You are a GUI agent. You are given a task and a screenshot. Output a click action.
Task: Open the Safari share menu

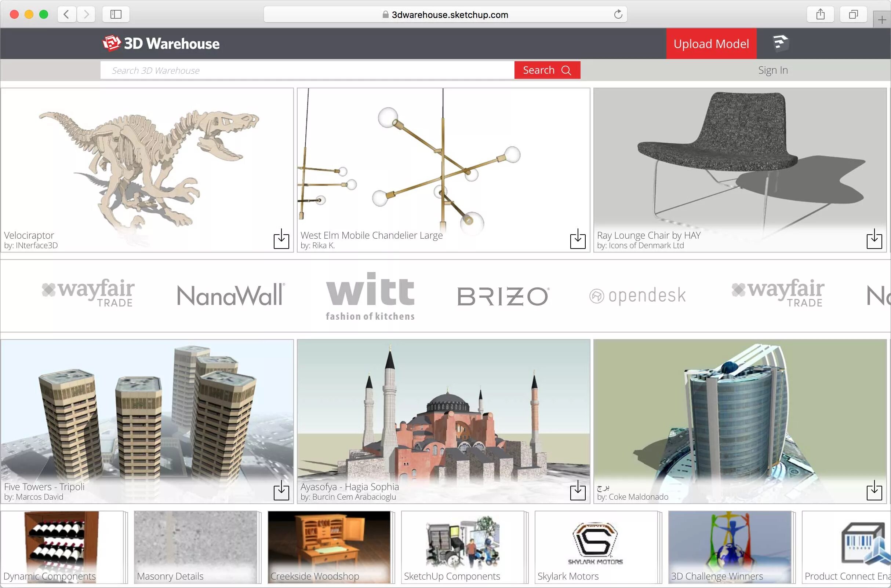click(x=821, y=15)
